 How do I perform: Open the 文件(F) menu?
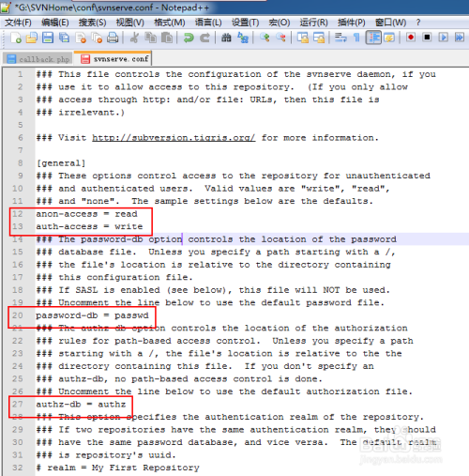[x=18, y=23]
